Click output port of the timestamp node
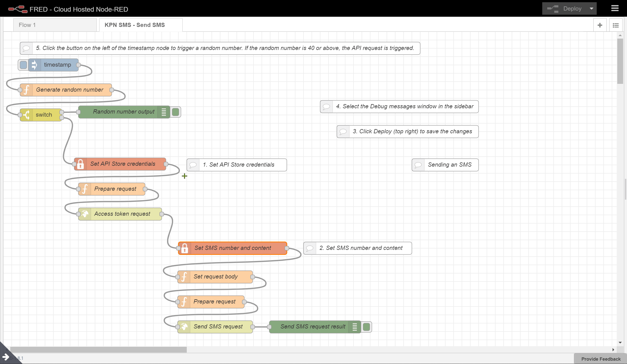This screenshot has width=627, height=364. point(78,65)
